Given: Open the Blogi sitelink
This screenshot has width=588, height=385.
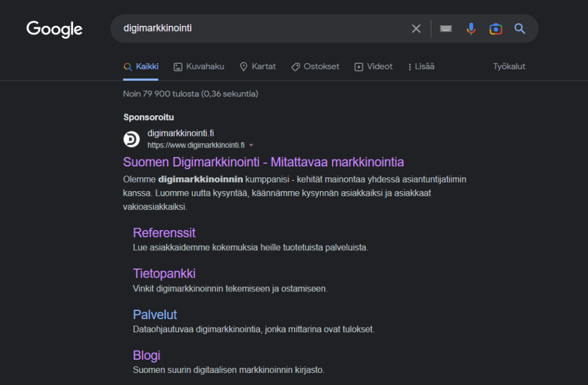Looking at the screenshot, I should tap(146, 355).
